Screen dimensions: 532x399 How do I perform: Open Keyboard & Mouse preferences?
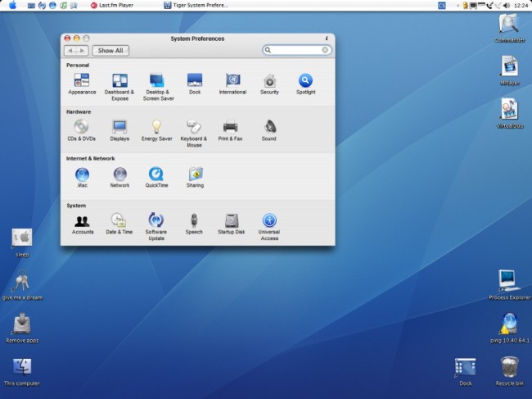[194, 134]
